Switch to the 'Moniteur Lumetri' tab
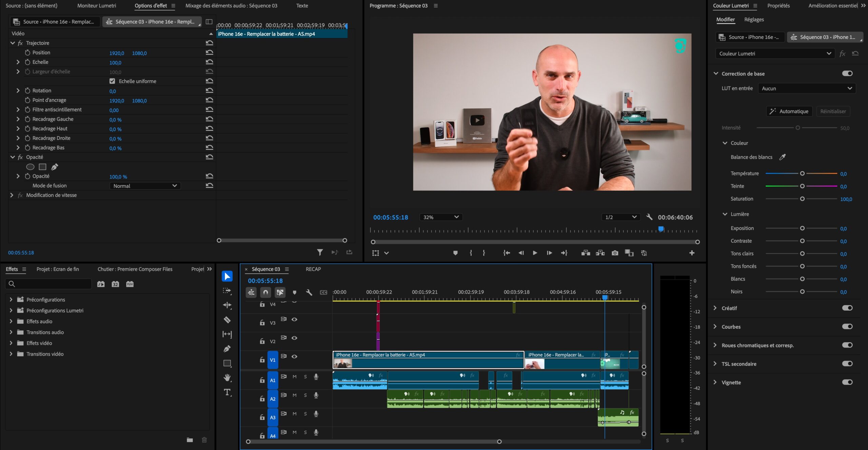868x450 pixels. 97,5
